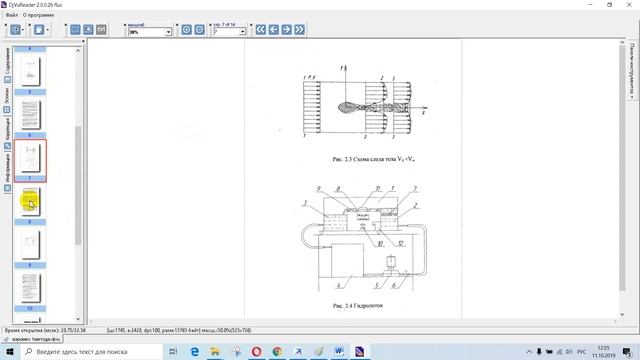
Task: Click the Рис. 2.4 Гидролоток figure caption
Action: 358,306
